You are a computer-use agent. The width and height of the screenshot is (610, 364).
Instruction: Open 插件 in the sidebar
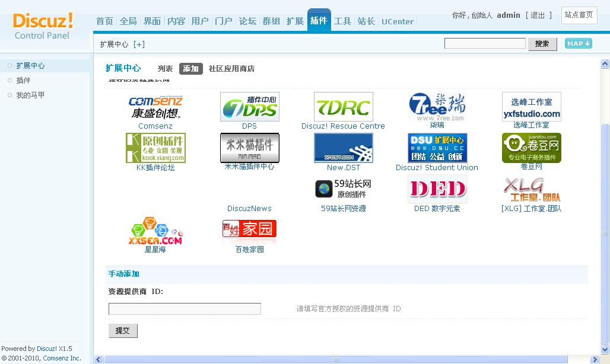[x=23, y=81]
